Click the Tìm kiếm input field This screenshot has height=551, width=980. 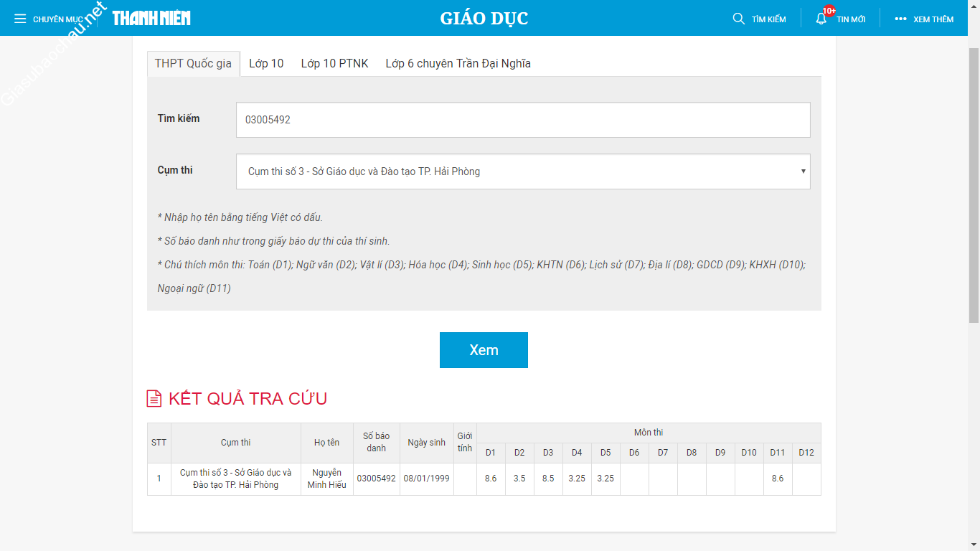522,120
